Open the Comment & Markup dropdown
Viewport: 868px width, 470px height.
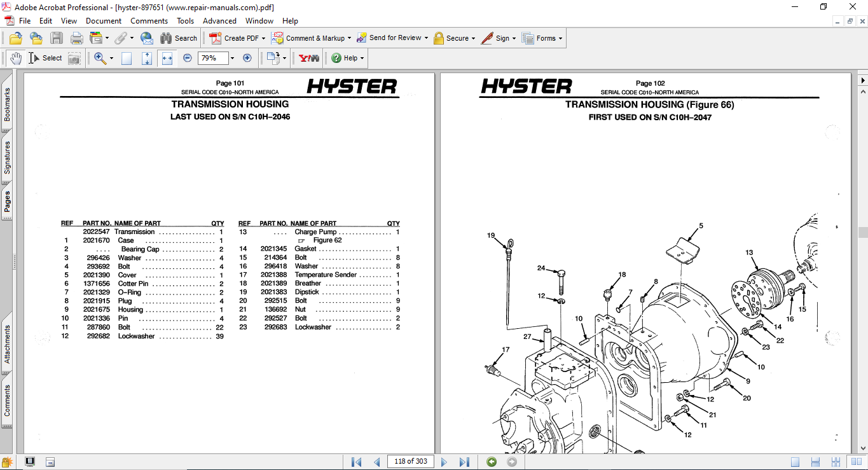point(312,38)
